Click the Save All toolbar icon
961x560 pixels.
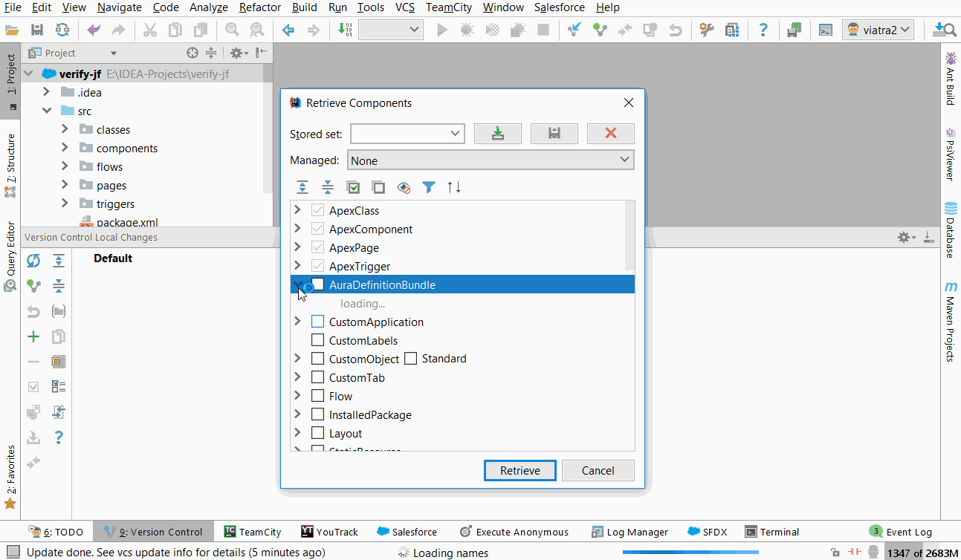37,30
